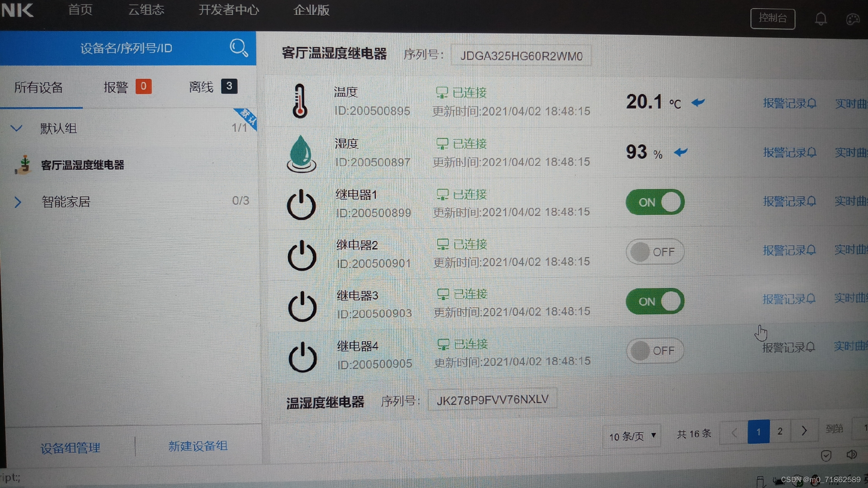Go to page 2
The image size is (868, 488).
(x=780, y=432)
